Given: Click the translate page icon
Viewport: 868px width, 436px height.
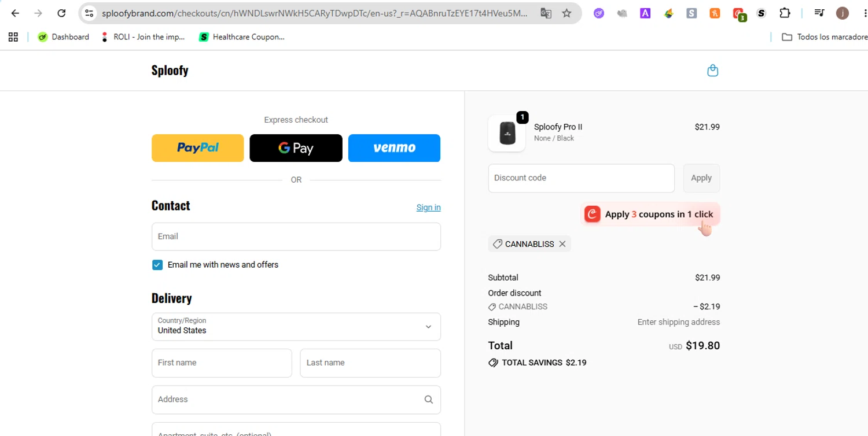Looking at the screenshot, I should 546,13.
